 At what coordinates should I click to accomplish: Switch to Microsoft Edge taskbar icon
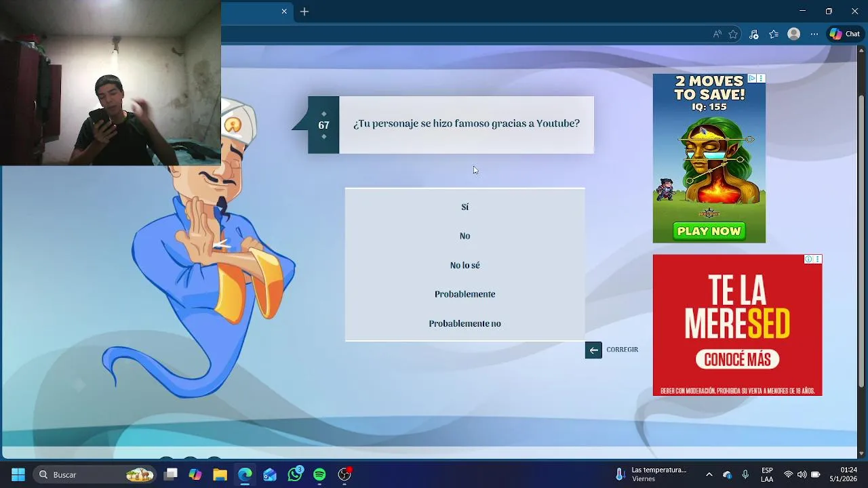[x=245, y=474]
